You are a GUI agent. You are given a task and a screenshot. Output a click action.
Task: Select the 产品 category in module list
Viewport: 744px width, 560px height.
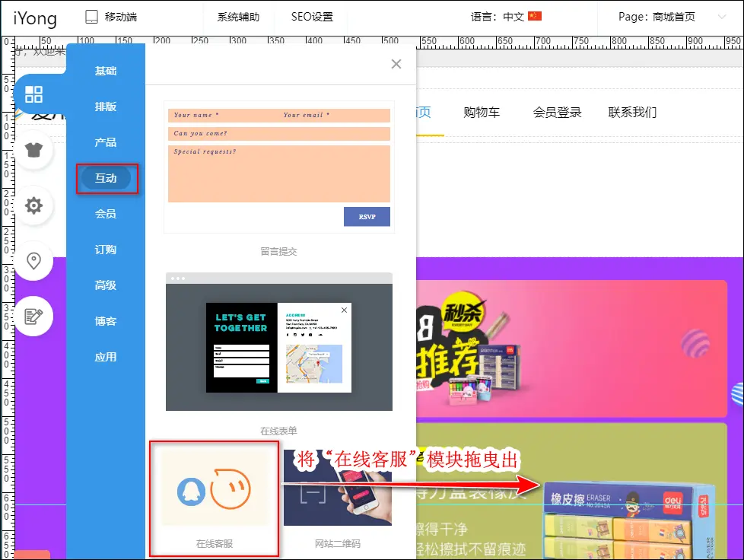tap(106, 142)
